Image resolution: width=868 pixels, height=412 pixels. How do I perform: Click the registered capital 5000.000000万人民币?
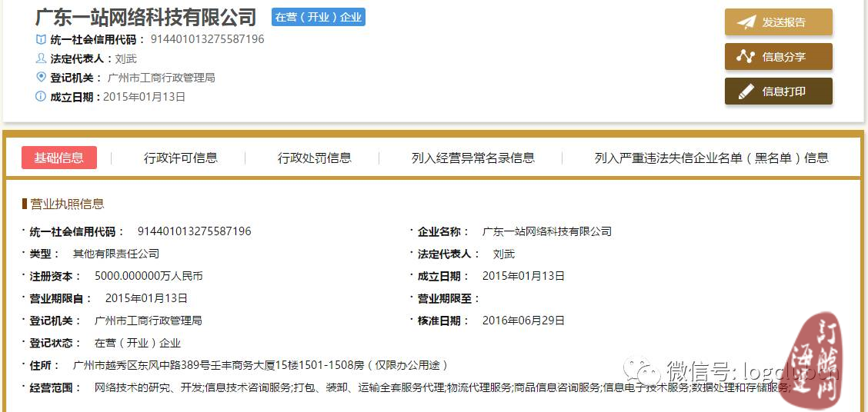pyautogui.click(x=149, y=276)
